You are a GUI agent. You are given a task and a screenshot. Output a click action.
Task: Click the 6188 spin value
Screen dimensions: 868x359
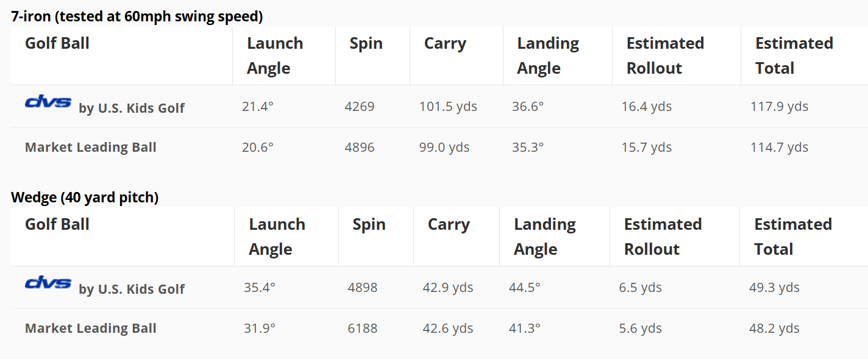(x=363, y=329)
